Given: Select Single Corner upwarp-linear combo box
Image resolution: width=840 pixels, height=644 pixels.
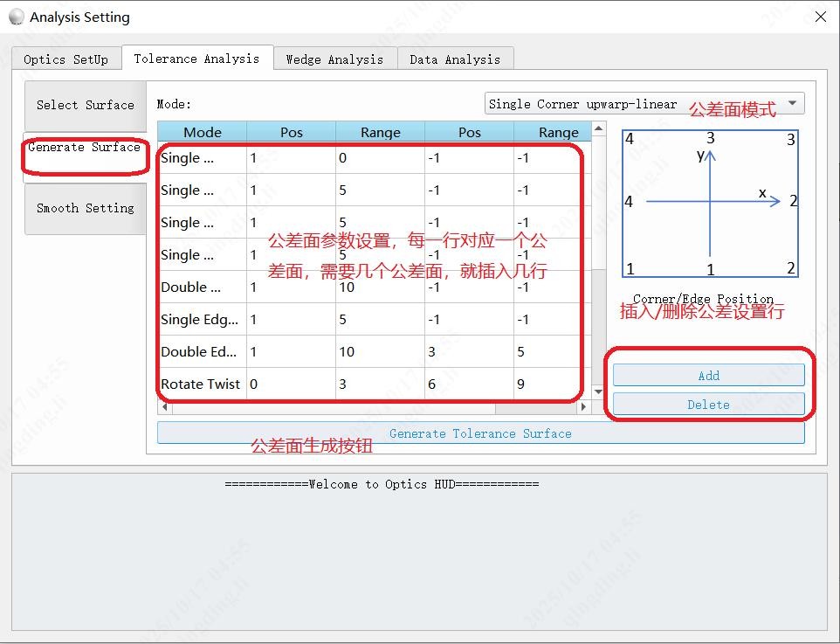Looking at the screenshot, I should point(644,103).
